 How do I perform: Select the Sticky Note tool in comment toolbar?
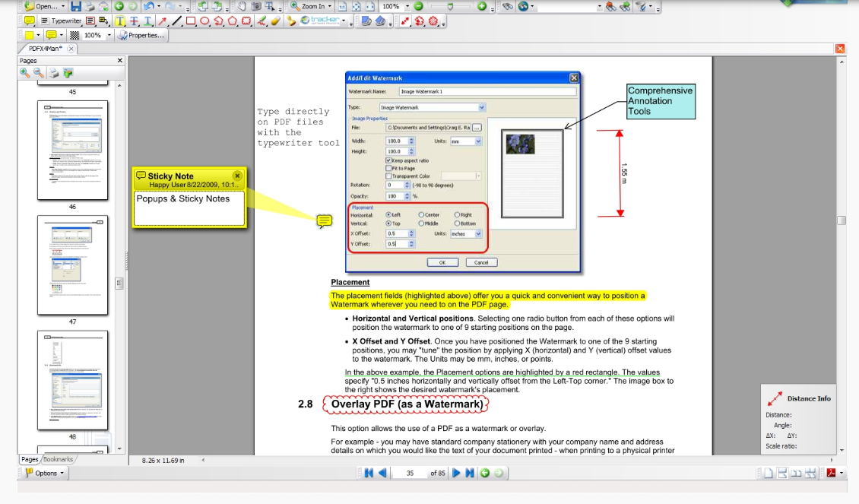pos(29,21)
